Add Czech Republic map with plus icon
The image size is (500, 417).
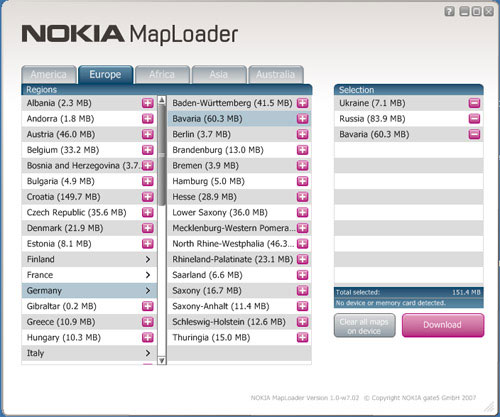tap(148, 212)
